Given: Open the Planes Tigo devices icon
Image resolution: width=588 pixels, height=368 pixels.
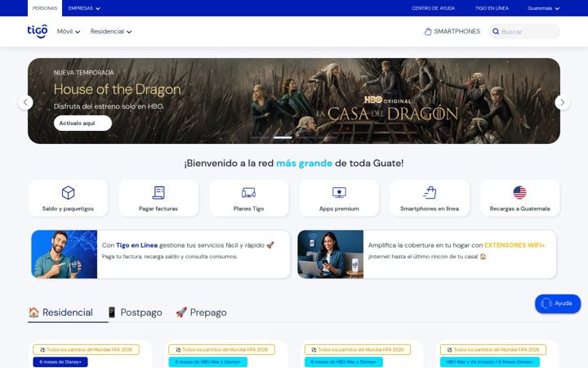Looking at the screenshot, I should tap(248, 193).
